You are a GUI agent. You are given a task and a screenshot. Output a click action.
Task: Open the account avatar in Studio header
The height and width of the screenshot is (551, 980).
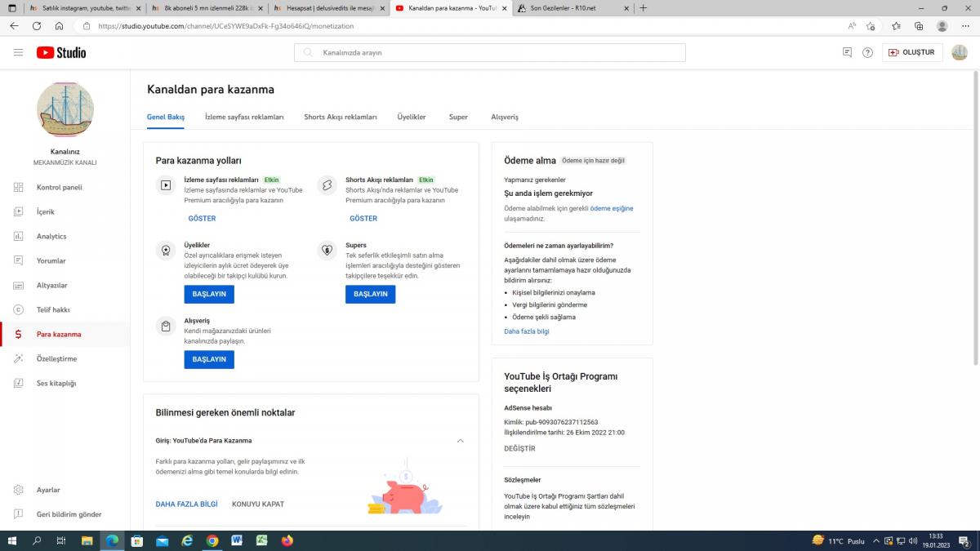tap(960, 52)
